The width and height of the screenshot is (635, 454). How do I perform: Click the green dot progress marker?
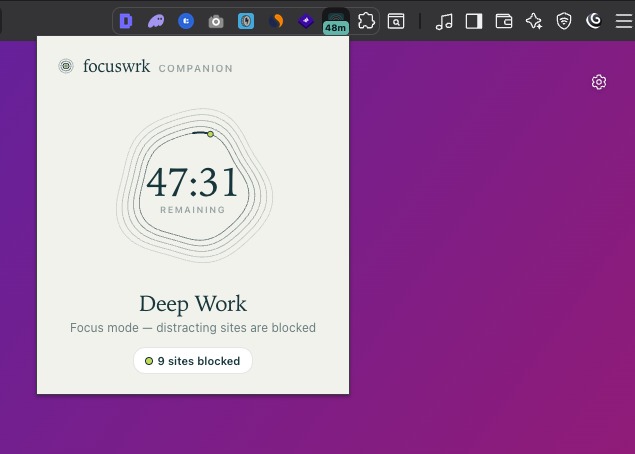tap(210, 134)
